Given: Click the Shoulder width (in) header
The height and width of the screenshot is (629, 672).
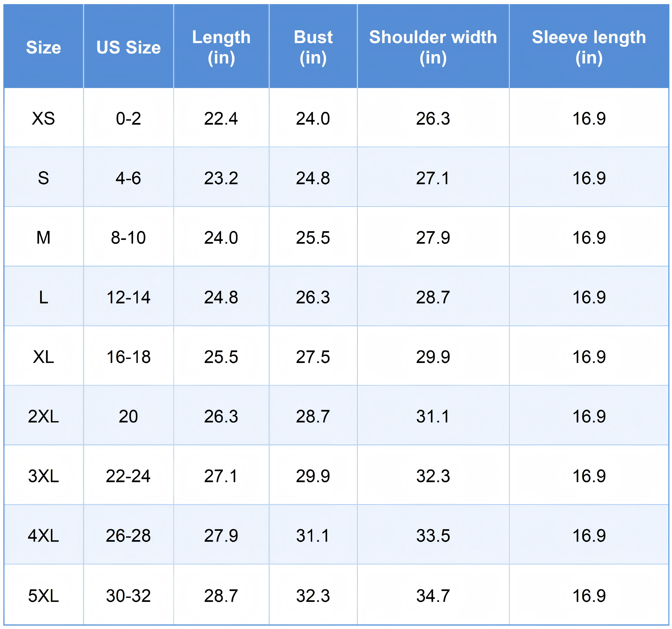Looking at the screenshot, I should (433, 47).
